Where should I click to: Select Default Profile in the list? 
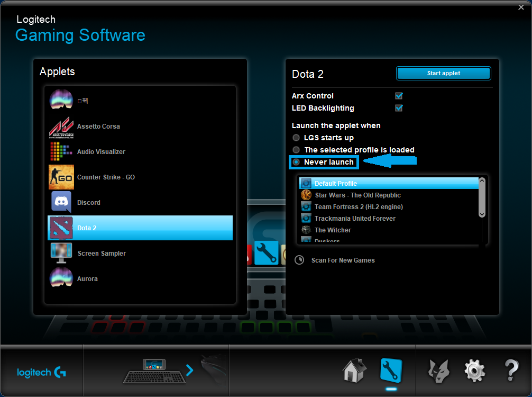coord(389,183)
